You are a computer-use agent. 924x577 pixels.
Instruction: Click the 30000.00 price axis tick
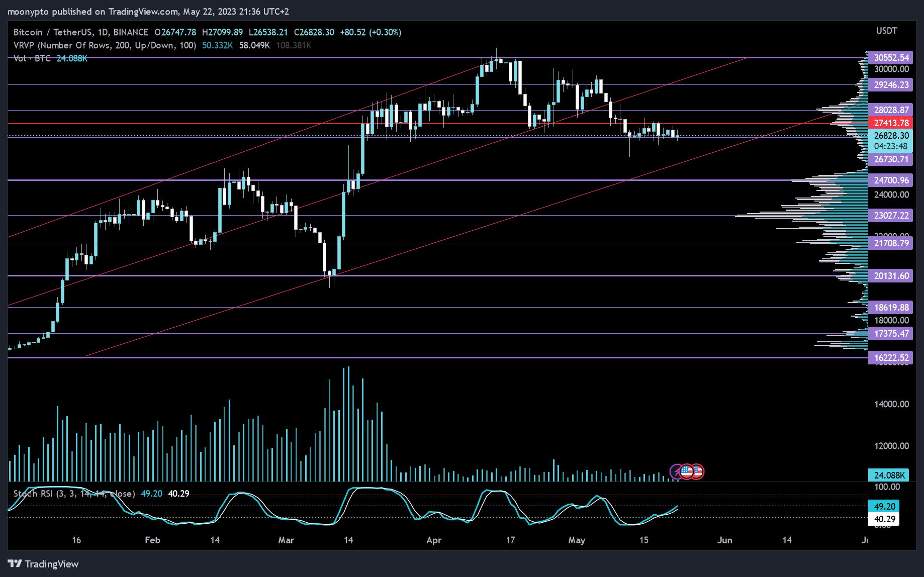point(891,69)
